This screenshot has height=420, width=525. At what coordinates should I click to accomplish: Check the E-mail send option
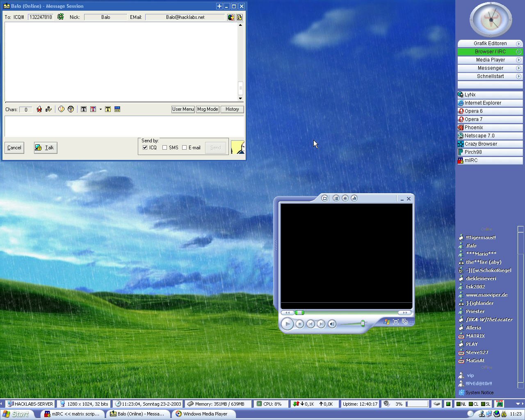(185, 148)
